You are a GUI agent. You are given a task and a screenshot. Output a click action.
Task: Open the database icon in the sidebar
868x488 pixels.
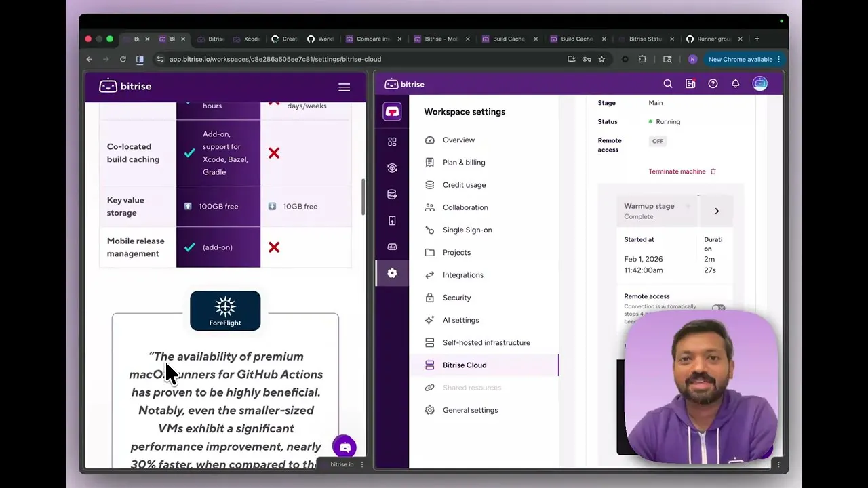tap(392, 195)
